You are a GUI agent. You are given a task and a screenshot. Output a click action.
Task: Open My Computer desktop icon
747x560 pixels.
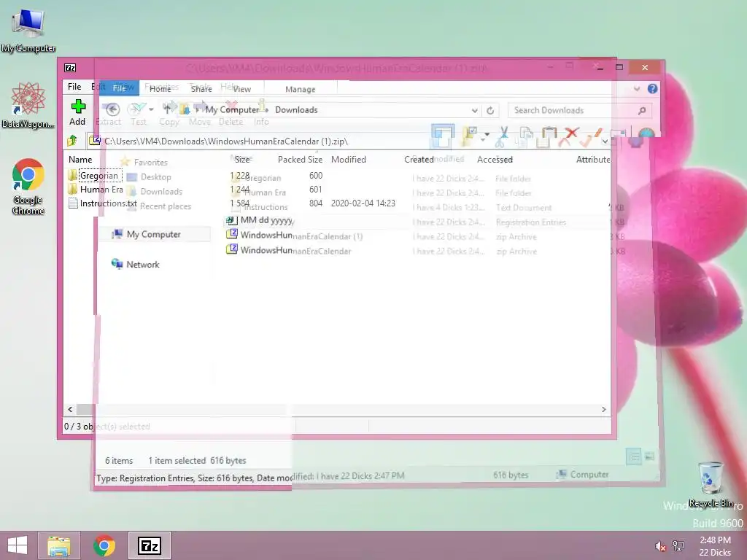[28, 31]
